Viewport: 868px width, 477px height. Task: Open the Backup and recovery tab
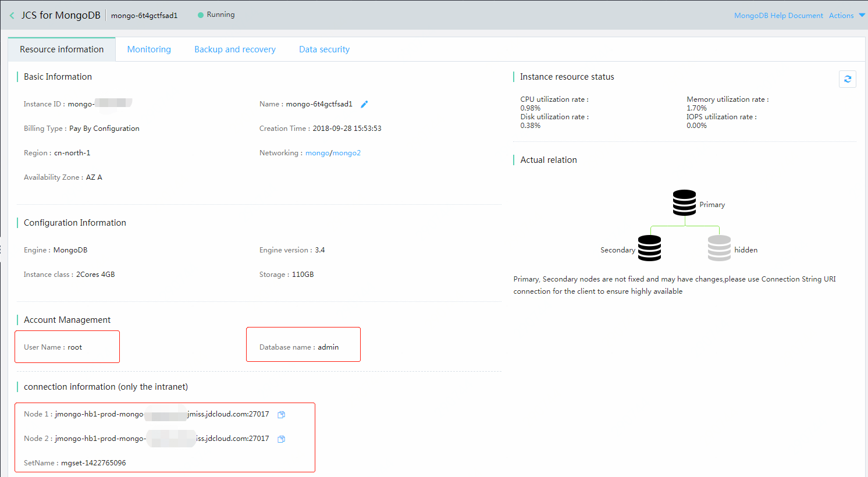click(x=235, y=49)
